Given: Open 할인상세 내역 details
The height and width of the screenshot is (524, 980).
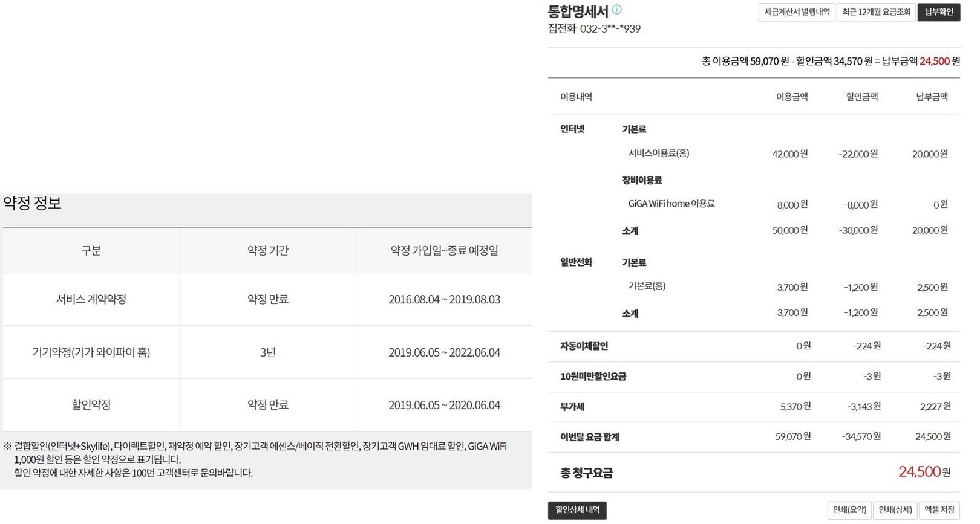Looking at the screenshot, I should coord(577,510).
